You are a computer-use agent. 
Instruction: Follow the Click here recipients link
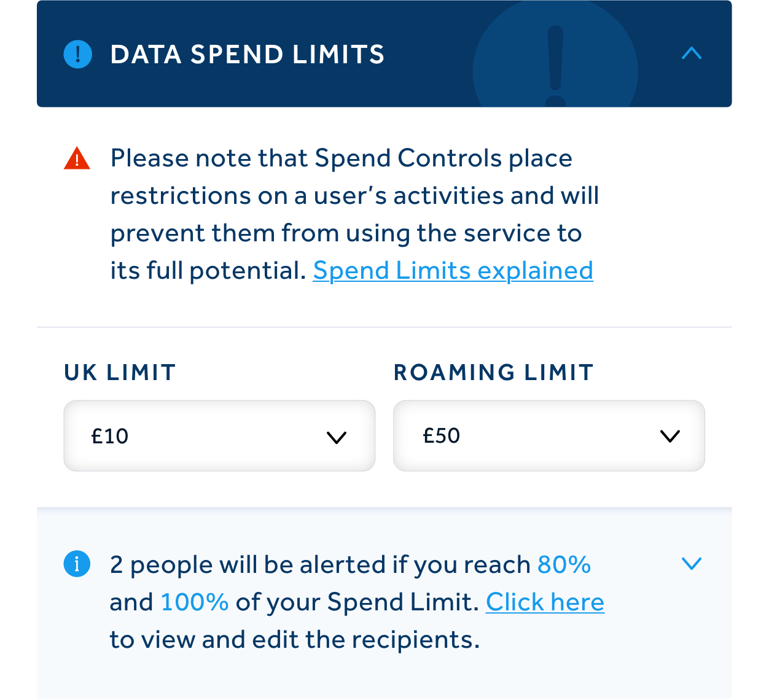tap(545, 602)
